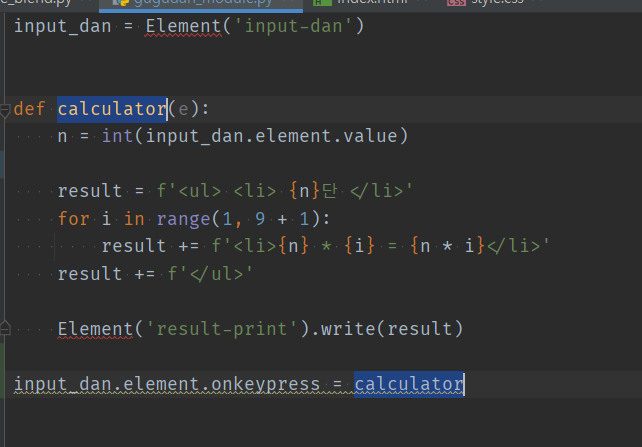Click onkeypress in the last line

tap(266, 384)
